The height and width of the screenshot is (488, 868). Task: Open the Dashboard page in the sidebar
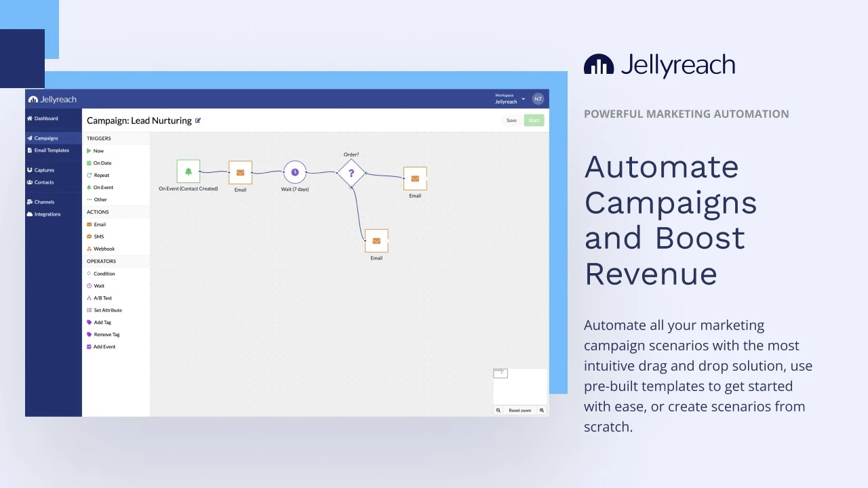pyautogui.click(x=43, y=119)
